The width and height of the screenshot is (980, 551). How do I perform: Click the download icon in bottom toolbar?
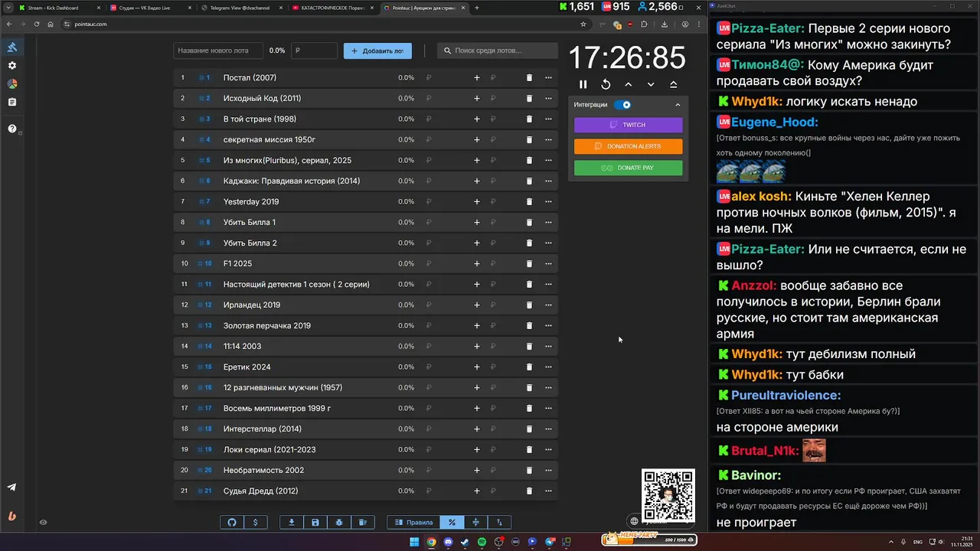292,523
